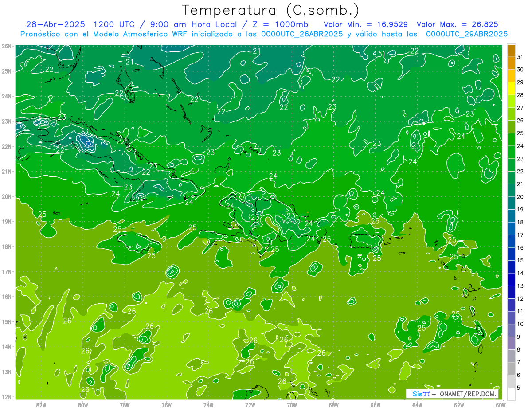Click the number 31 on the color legend
Viewport: 532px width, 411px height.
[520, 57]
